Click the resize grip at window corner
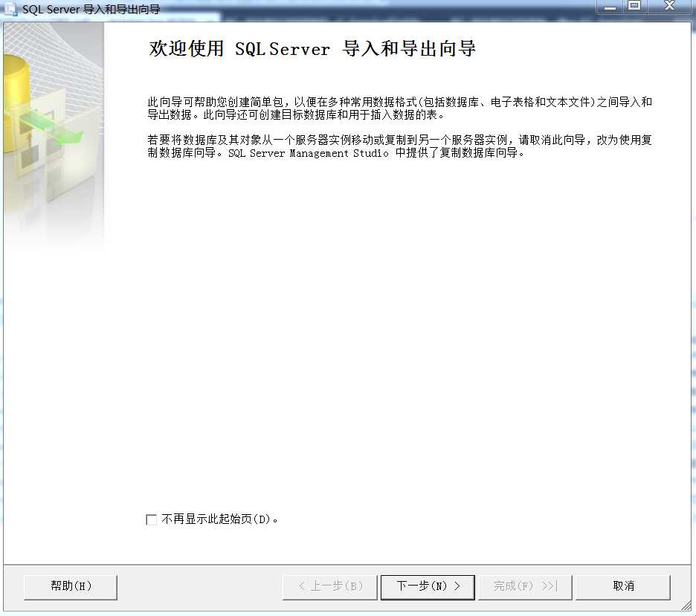The width and height of the screenshot is (696, 616). click(x=686, y=606)
